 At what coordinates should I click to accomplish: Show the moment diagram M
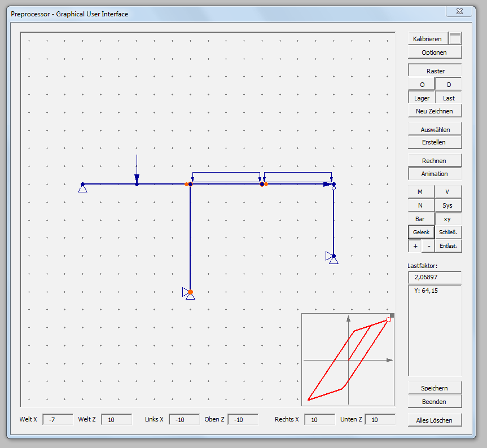coord(421,192)
